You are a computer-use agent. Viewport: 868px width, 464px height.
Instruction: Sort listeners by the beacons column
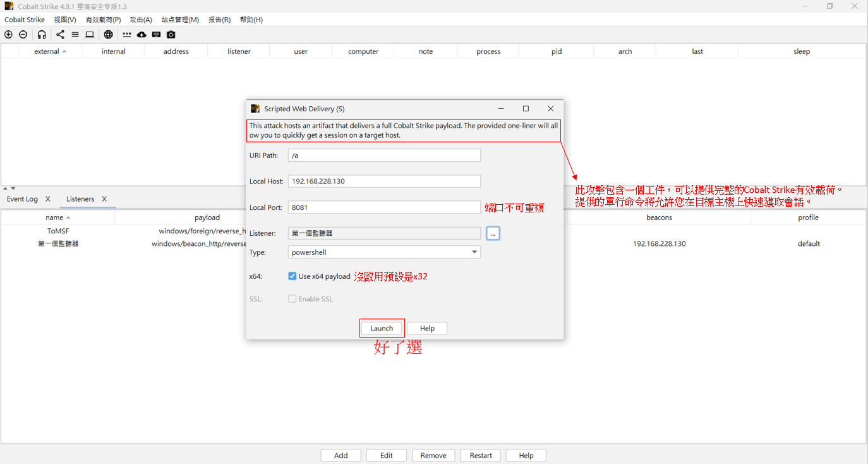click(659, 217)
